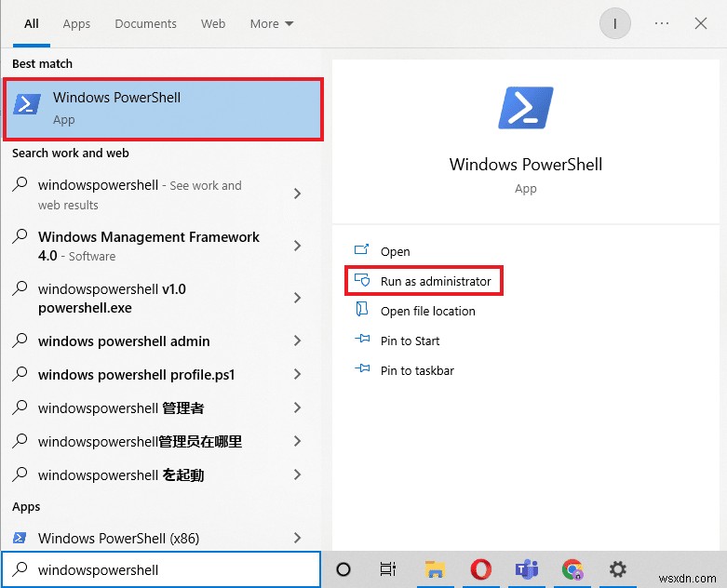Select windowspowershell See work and web results
The height and width of the screenshot is (588, 727).
pyautogui.click(x=140, y=194)
